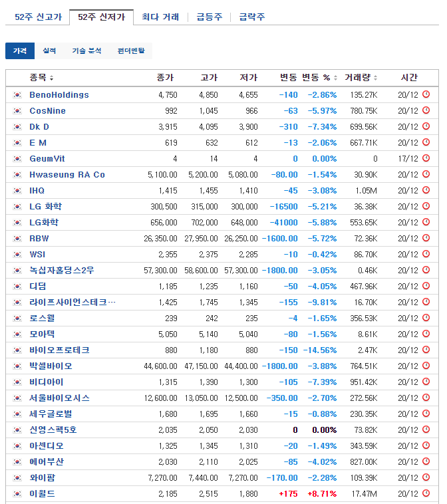Click the clock icon in Dk D row
Screen dimensions: 447x504
click(426, 126)
